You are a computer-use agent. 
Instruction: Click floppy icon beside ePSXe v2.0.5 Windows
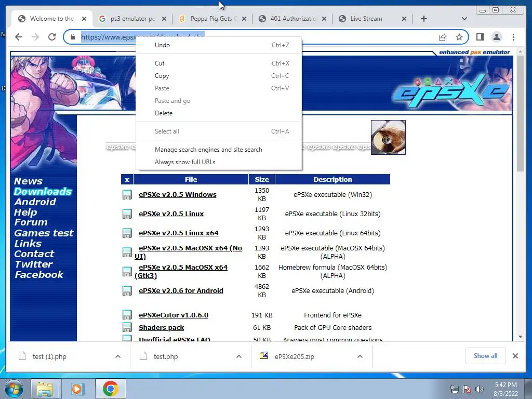tap(127, 195)
